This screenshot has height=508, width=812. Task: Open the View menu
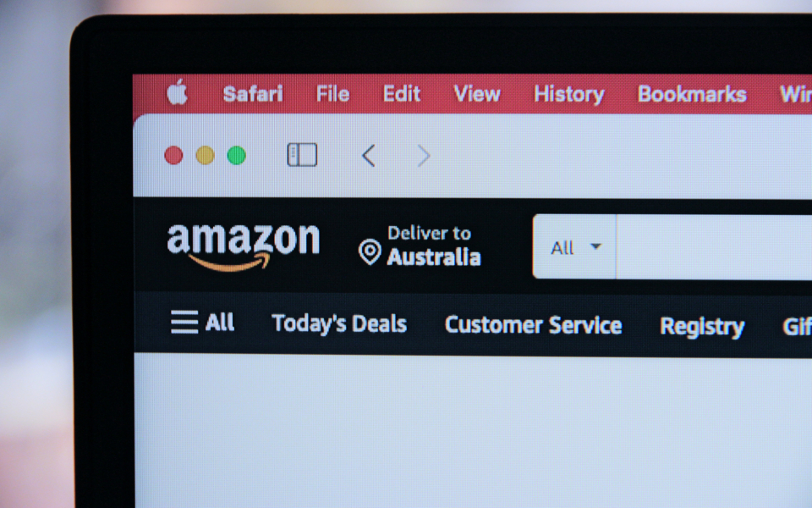[477, 94]
